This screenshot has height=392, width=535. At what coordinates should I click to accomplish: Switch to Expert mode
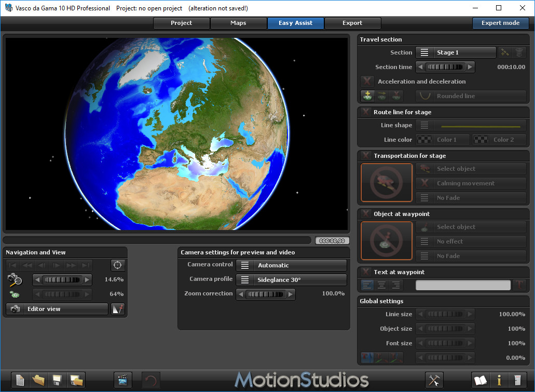(501, 23)
